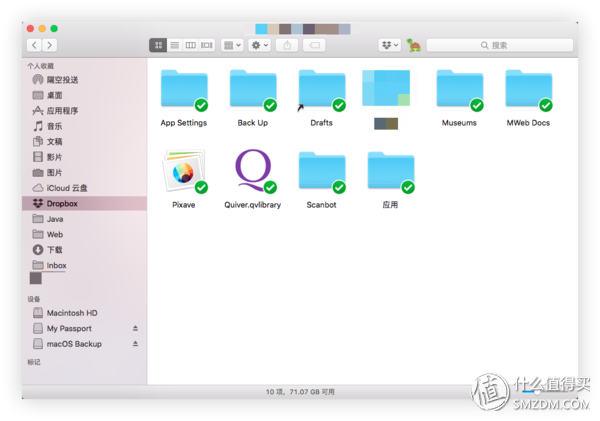Viewport: 600px width, 421px height.
Task: Select the Museums folder
Action: point(460,89)
